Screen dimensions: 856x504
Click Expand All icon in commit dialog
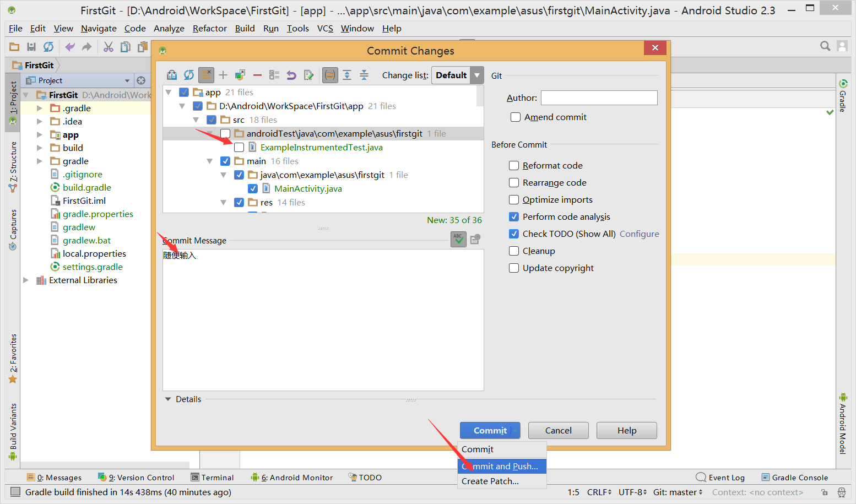click(x=347, y=75)
